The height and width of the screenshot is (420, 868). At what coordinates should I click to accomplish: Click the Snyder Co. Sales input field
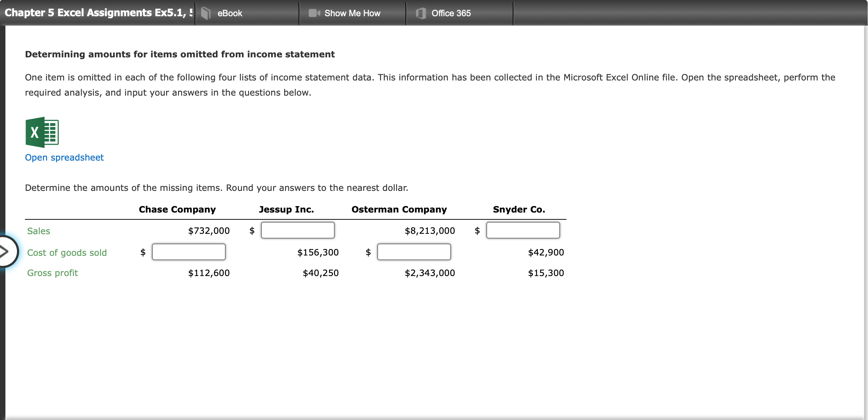tap(523, 230)
